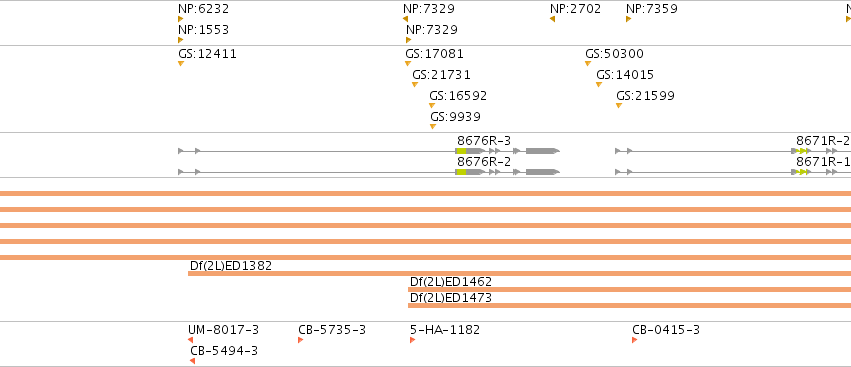Click the CB-5494-3 red marker

[x=193, y=361]
